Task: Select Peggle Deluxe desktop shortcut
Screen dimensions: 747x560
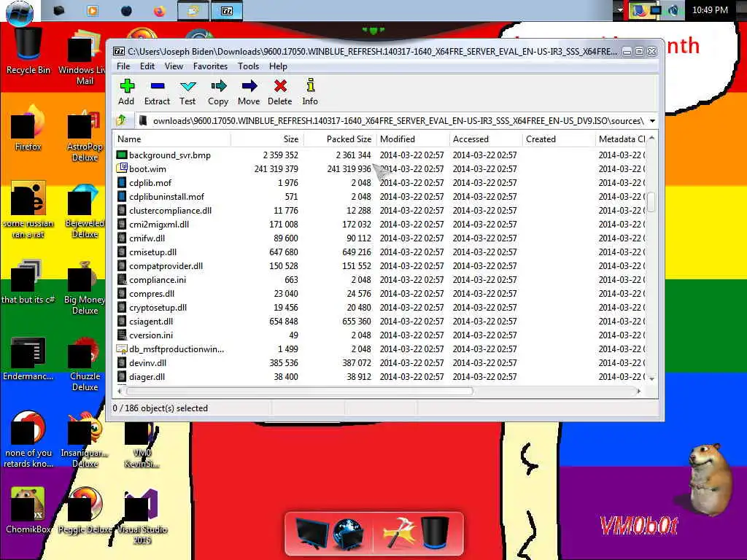Action: click(x=85, y=510)
